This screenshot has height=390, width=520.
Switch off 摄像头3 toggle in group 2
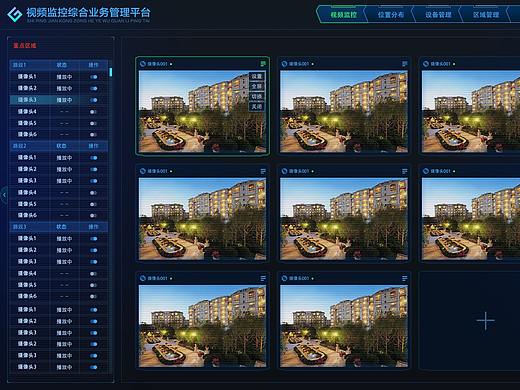(x=93, y=181)
